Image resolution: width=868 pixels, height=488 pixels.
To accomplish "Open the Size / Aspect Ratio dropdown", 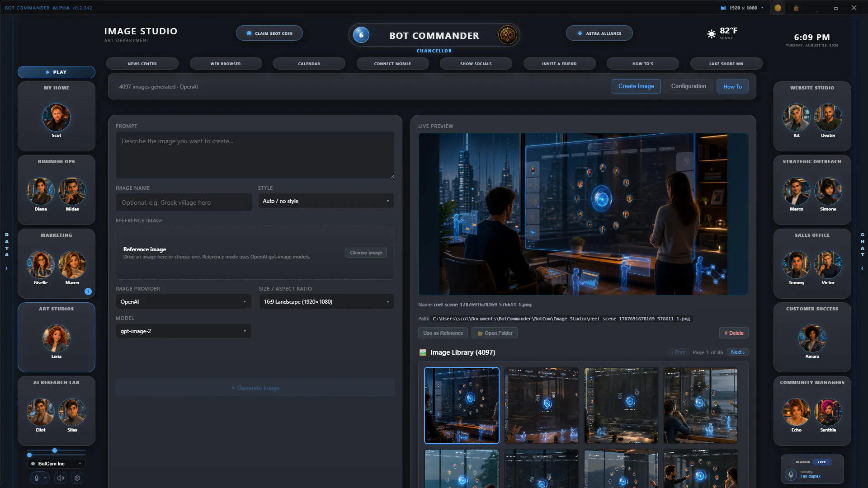I will 326,302.
